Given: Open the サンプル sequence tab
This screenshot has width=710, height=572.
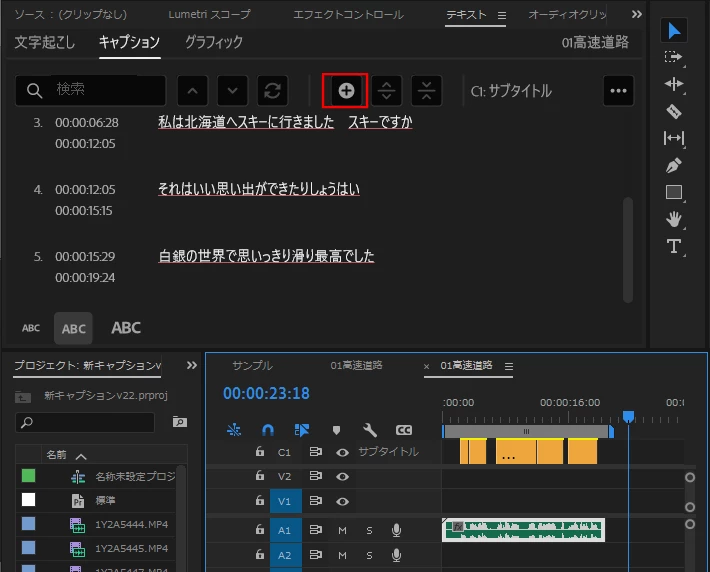Looking at the screenshot, I should [x=253, y=365].
